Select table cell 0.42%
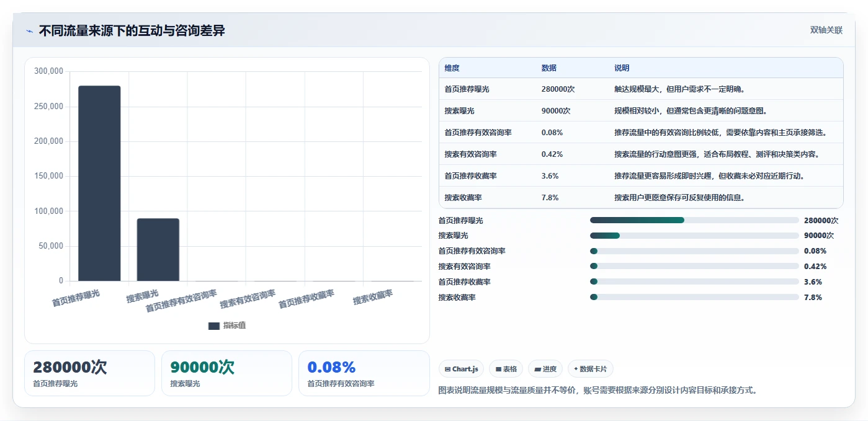 tap(552, 154)
